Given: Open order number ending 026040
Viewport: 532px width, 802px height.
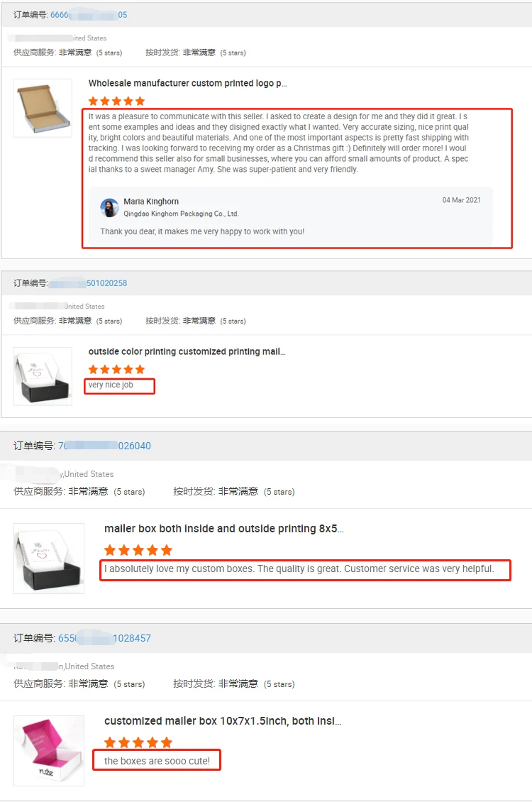Looking at the screenshot, I should (104, 446).
